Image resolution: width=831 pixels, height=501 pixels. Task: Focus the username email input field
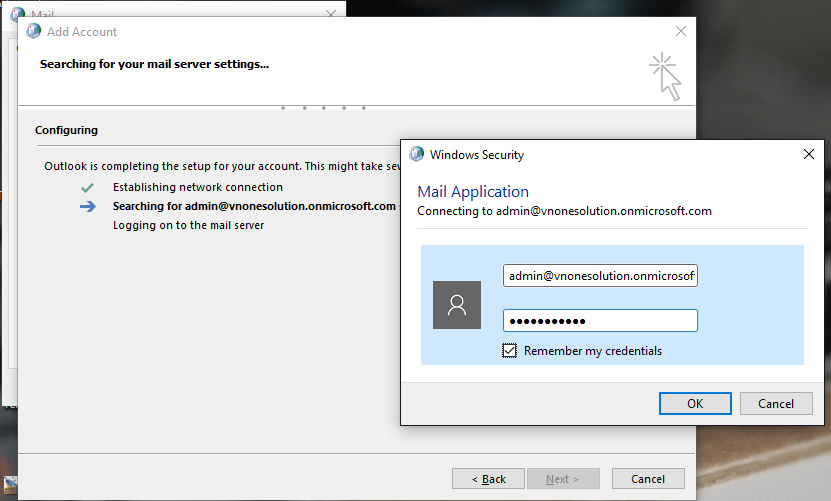point(600,276)
